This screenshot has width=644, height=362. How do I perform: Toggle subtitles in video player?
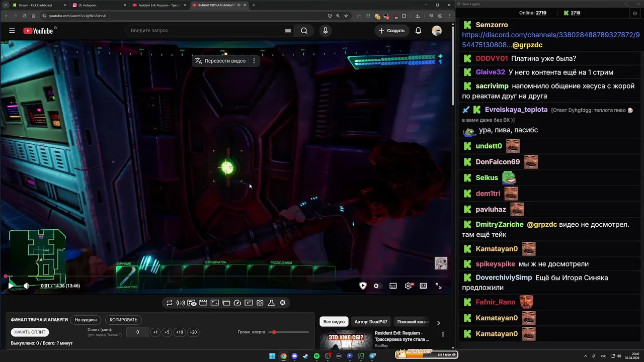point(393,286)
